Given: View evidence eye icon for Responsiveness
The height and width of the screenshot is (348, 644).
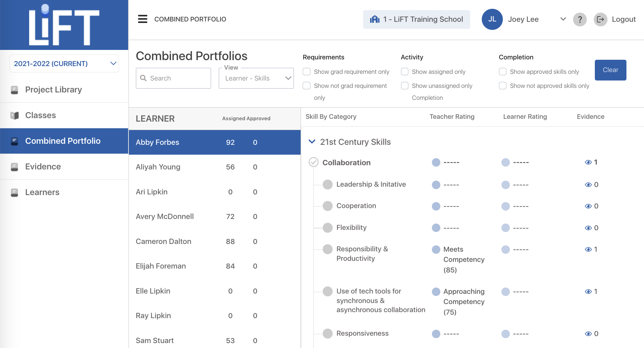Looking at the screenshot, I should (x=588, y=334).
